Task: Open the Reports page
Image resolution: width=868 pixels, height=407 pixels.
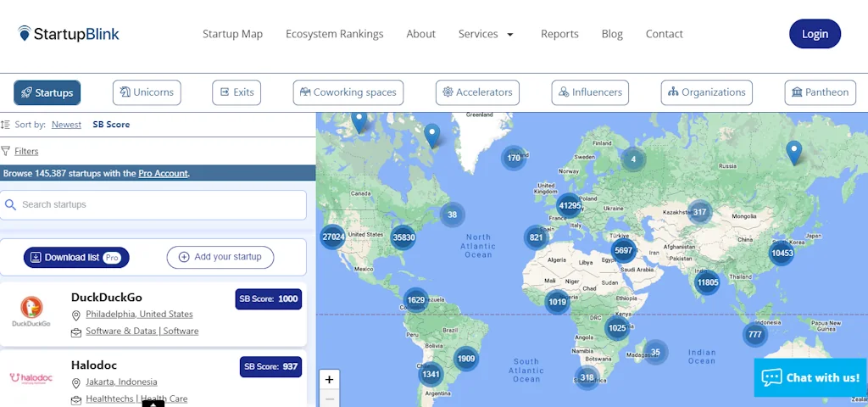Action: pyautogui.click(x=559, y=34)
